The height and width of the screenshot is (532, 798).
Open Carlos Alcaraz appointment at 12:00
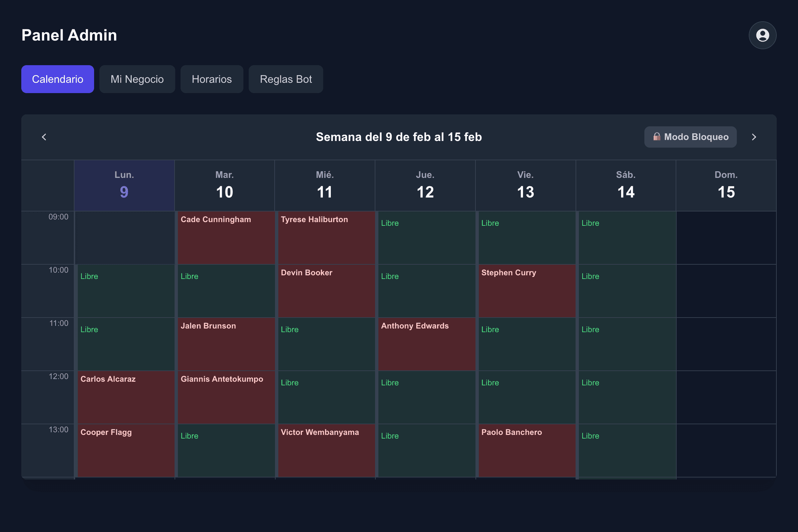coord(126,397)
